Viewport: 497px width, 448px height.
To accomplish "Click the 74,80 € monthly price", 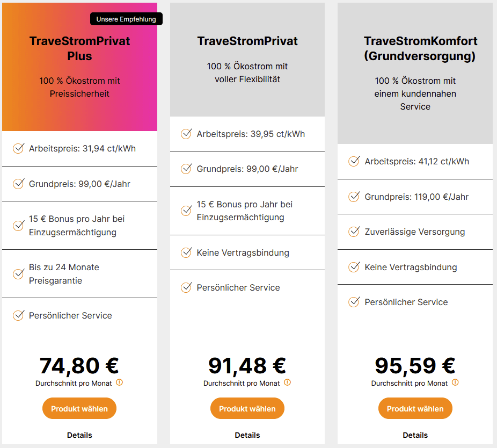I will [79, 365].
